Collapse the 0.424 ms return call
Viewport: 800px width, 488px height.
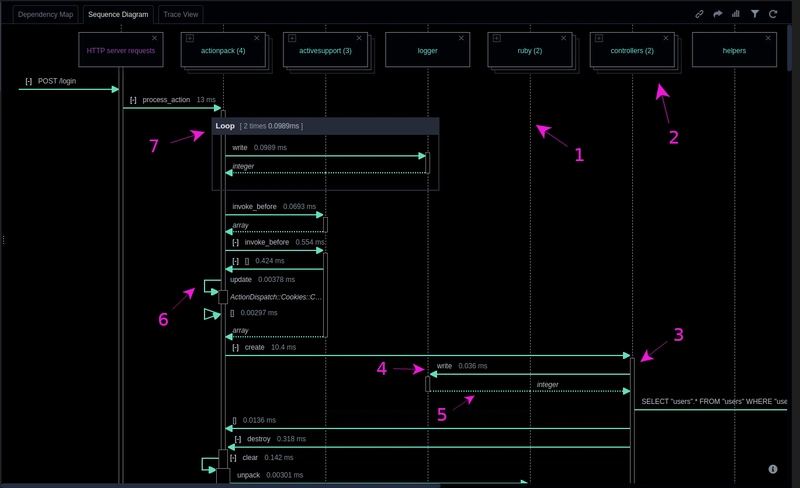[235, 261]
